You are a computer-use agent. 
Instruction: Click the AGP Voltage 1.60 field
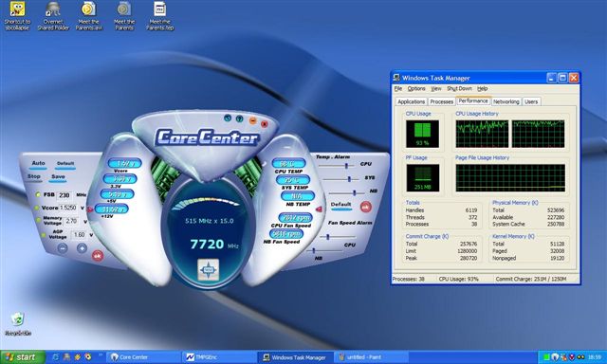point(80,234)
